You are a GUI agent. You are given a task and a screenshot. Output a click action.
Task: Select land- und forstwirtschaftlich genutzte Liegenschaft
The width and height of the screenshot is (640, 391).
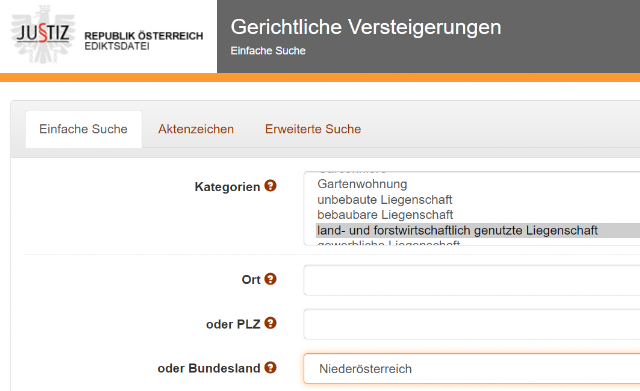coord(478,230)
